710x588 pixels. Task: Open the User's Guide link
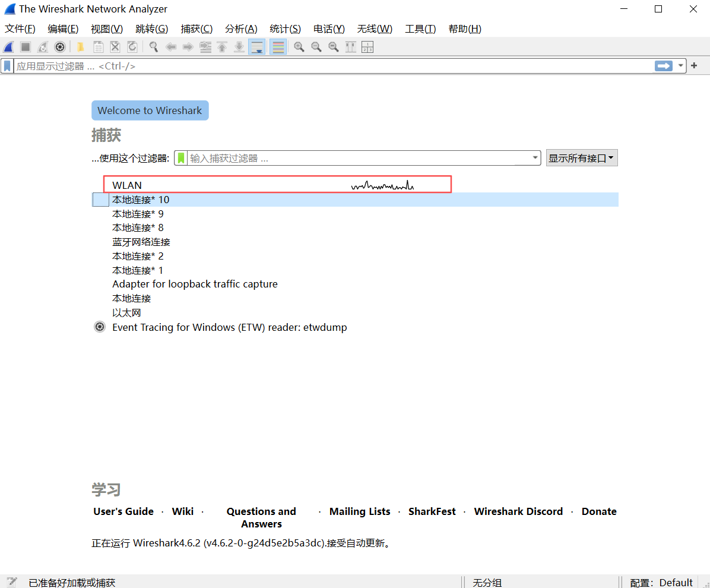click(123, 511)
